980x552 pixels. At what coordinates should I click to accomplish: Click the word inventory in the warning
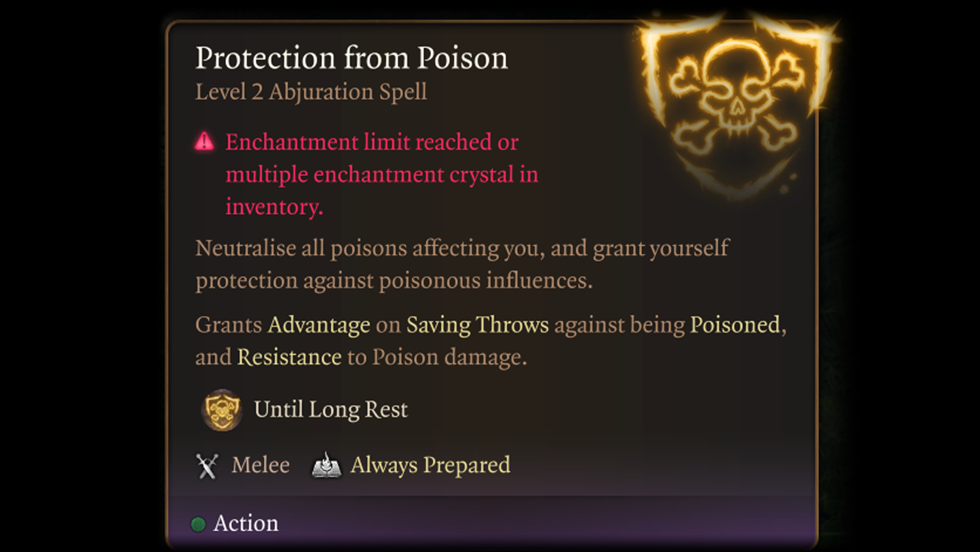click(x=274, y=207)
